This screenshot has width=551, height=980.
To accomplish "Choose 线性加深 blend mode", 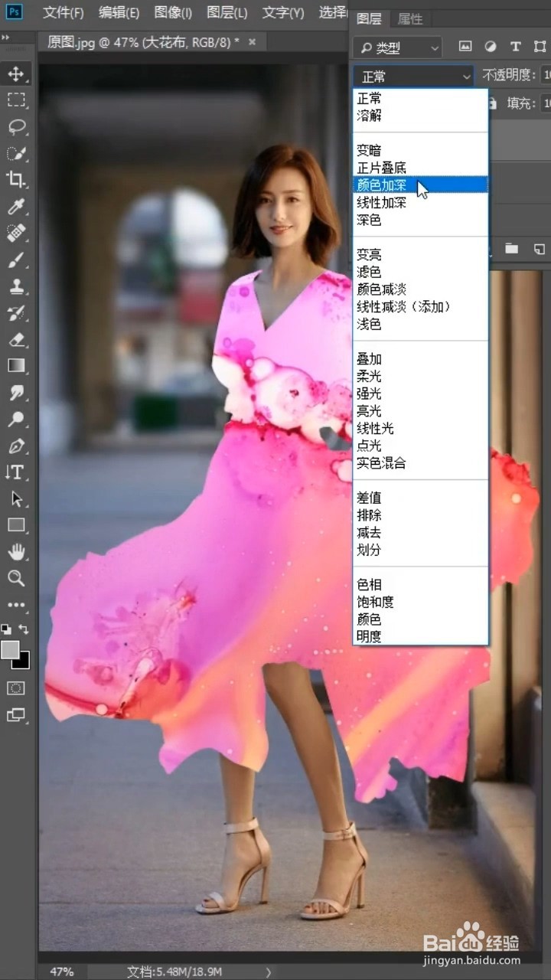I will tap(420, 202).
